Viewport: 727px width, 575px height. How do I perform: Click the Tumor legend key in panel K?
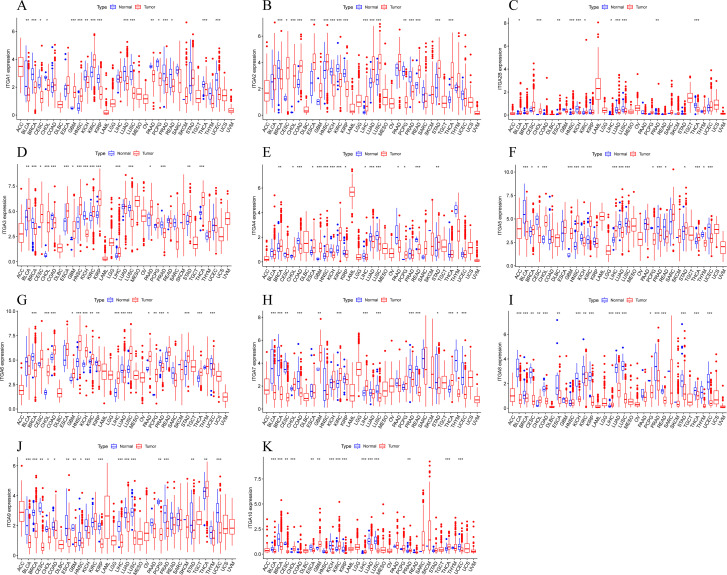[x=382, y=446]
